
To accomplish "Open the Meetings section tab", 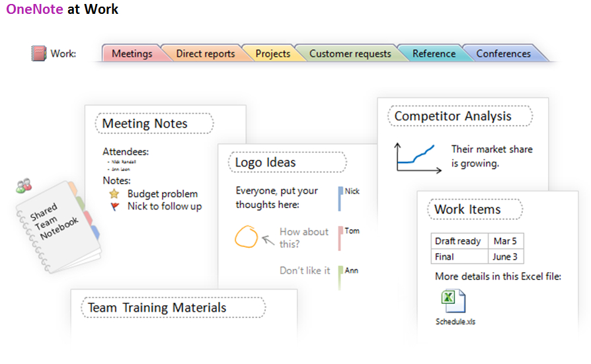I will [132, 54].
